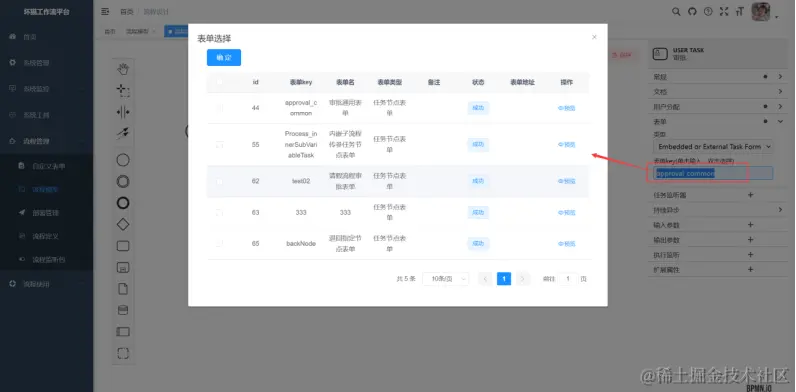Image resolution: width=796 pixels, height=392 pixels.
Task: Select 系统管理 in the left sidebar
Action: click(x=37, y=62)
